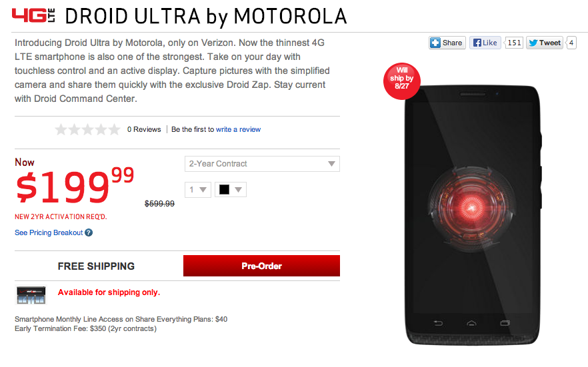Open the 2-Year Contract dropdown
The width and height of the screenshot is (588, 367).
pos(262,164)
